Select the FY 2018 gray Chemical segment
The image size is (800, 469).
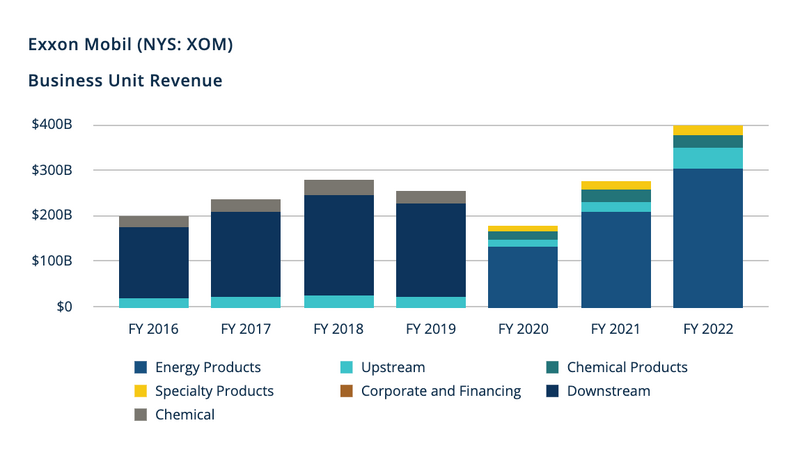[338, 187]
